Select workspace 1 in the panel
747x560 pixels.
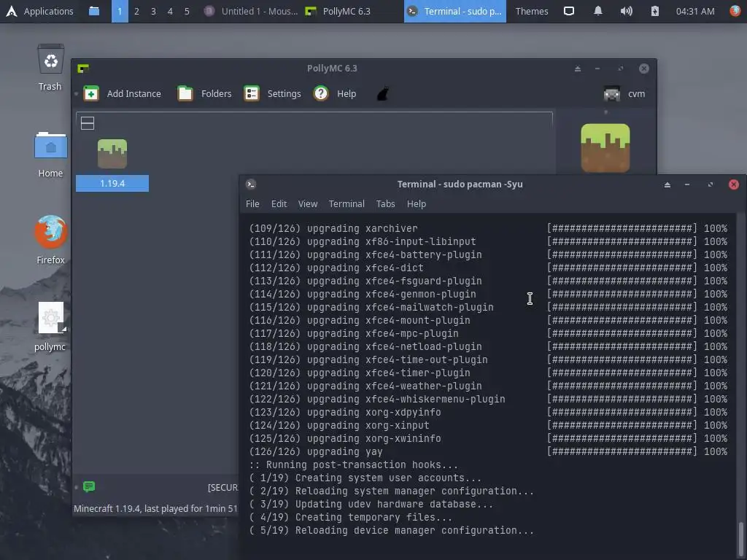coord(120,11)
